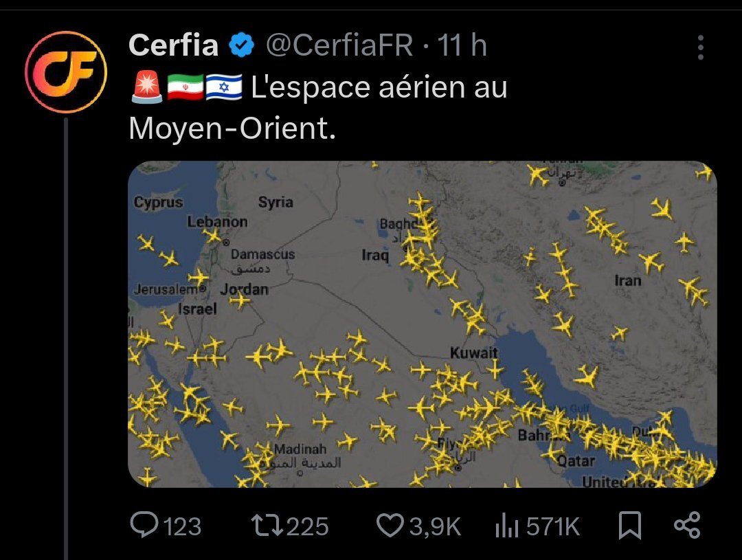Click the Cerfia display name
Image resolution: width=742 pixels, height=560 pixels.
173,45
